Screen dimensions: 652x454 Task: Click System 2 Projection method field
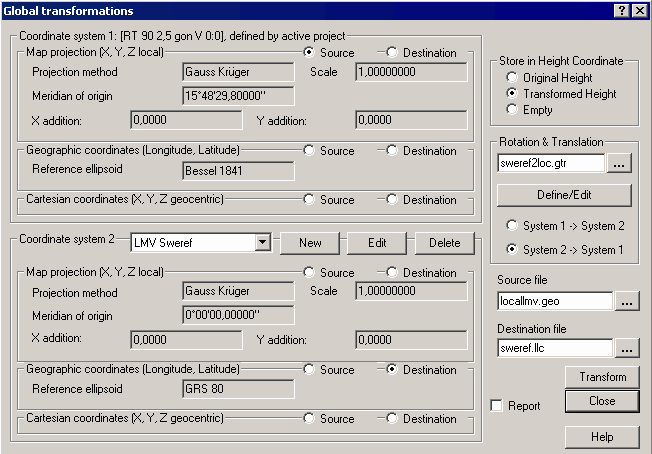tap(238, 291)
